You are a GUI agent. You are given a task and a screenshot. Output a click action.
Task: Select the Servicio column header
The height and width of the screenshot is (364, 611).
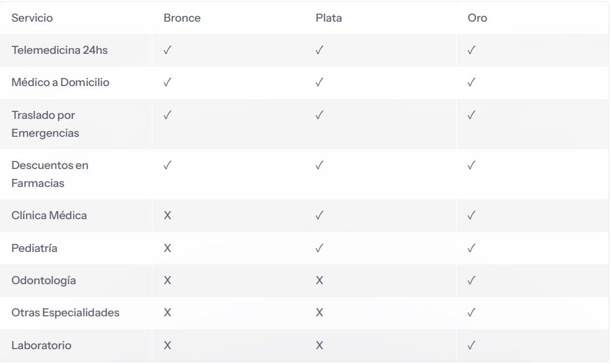coord(32,18)
